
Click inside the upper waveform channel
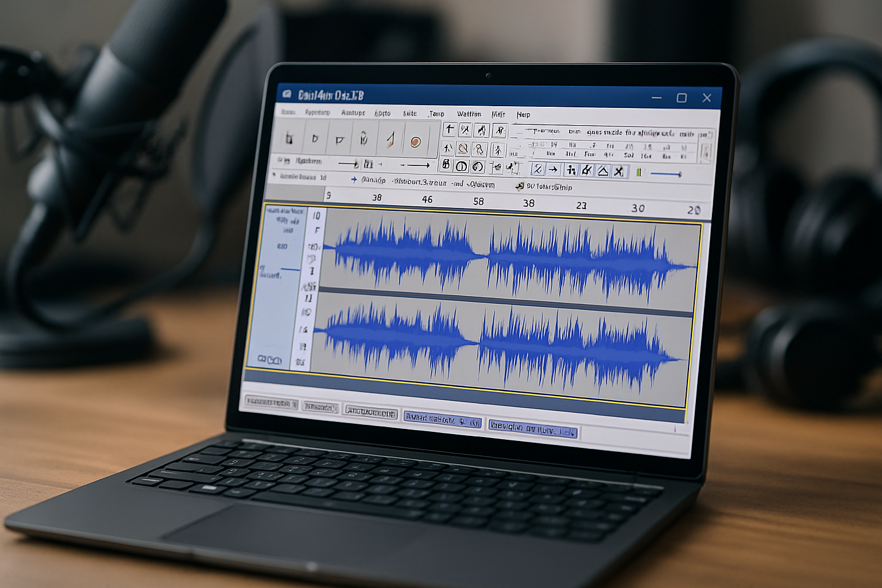click(x=511, y=258)
